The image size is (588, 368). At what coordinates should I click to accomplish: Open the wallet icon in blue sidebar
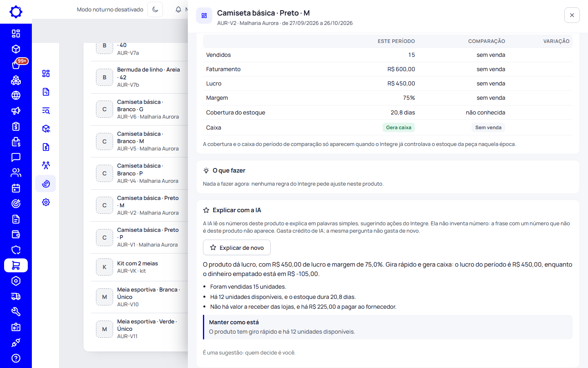click(16, 235)
